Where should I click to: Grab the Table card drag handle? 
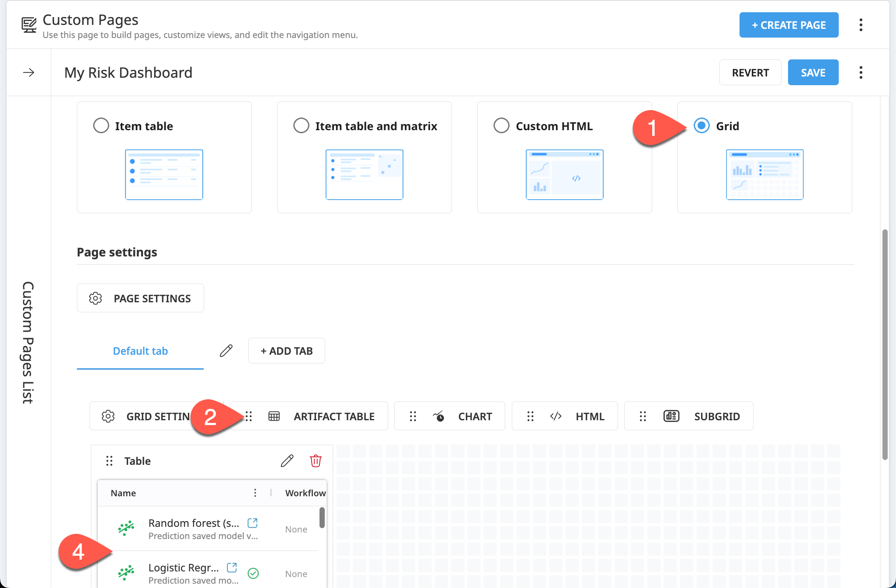(x=109, y=461)
